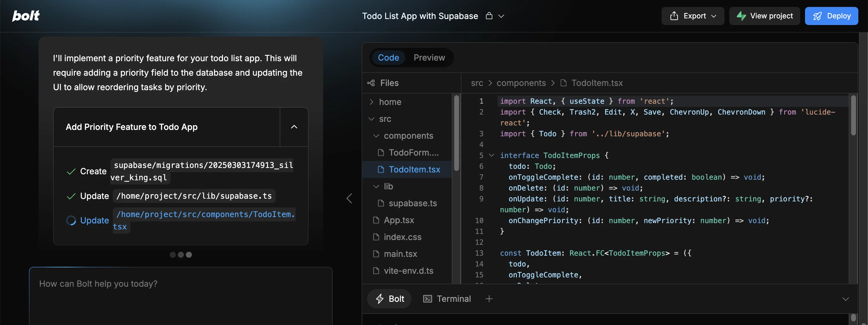Focus the How can Bolt help input
Image resolution: width=868 pixels, height=325 pixels.
pyautogui.click(x=181, y=296)
